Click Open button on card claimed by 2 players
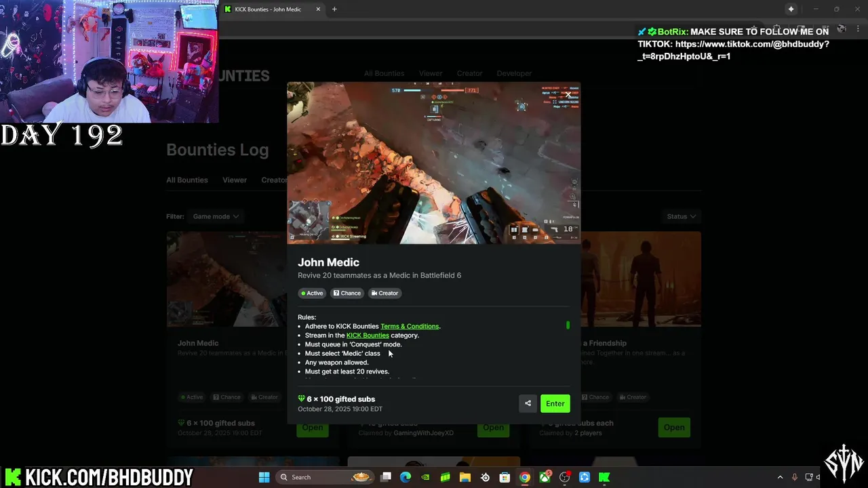868x488 pixels. [674, 427]
